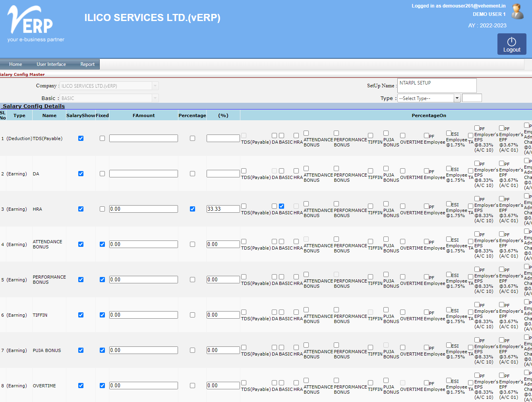Check ESI Employee PercentageOn in HRA row
Screen dimensions: 532x402
tap(449, 204)
